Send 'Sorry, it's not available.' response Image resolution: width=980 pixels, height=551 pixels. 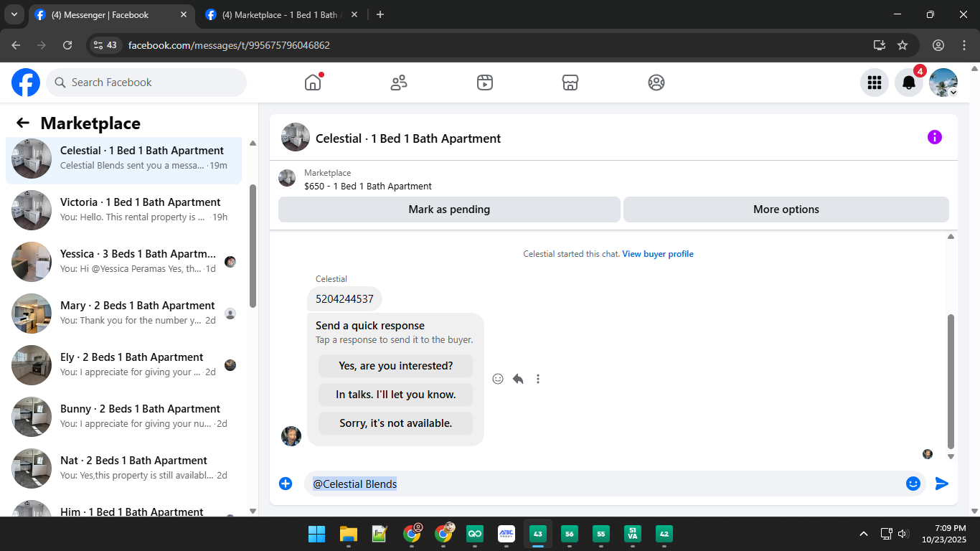click(396, 423)
